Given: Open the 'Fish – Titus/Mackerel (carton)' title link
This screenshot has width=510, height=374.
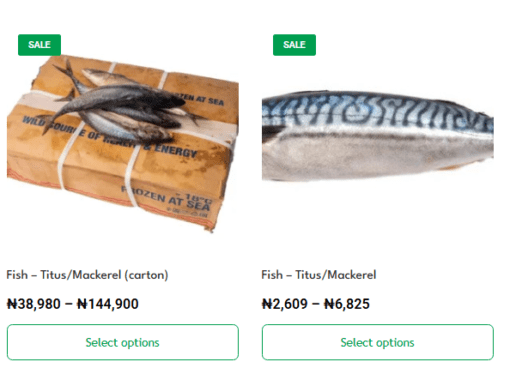Looking at the screenshot, I should 87,275.
